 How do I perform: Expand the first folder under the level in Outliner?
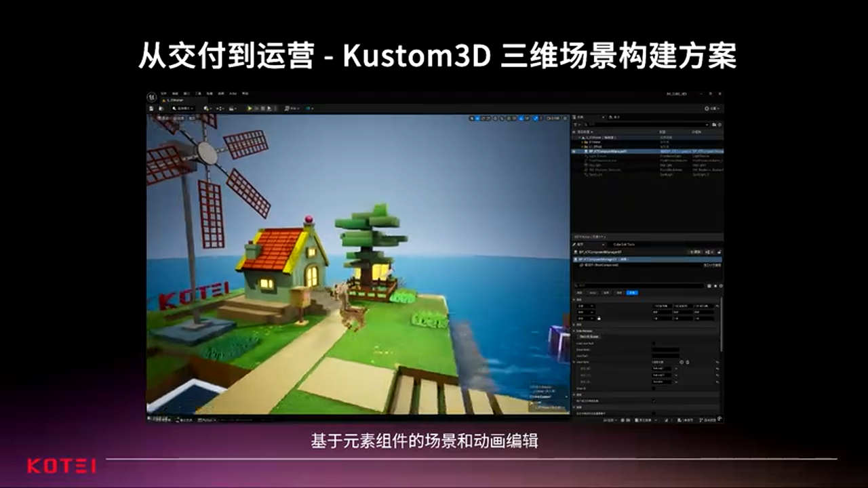click(583, 142)
